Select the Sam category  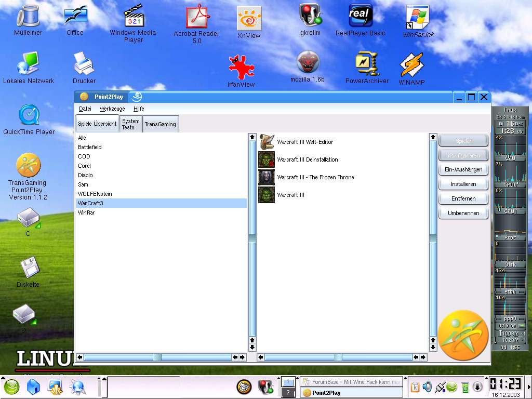(x=162, y=184)
